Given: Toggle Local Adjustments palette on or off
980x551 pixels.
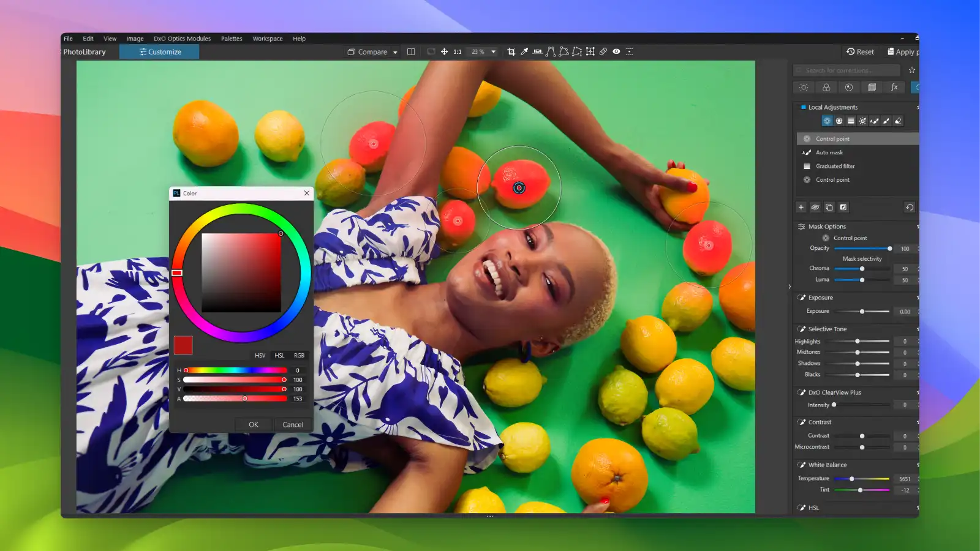Looking at the screenshot, I should point(803,107).
